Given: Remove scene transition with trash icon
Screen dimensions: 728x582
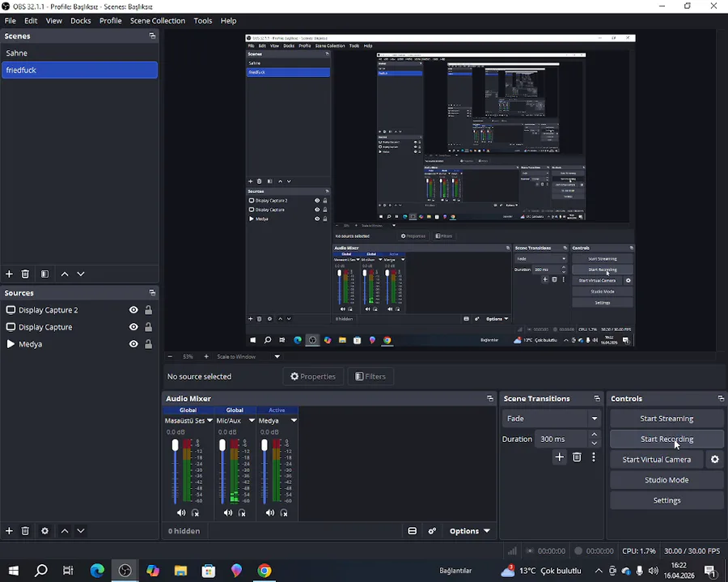Looking at the screenshot, I should coord(577,457).
